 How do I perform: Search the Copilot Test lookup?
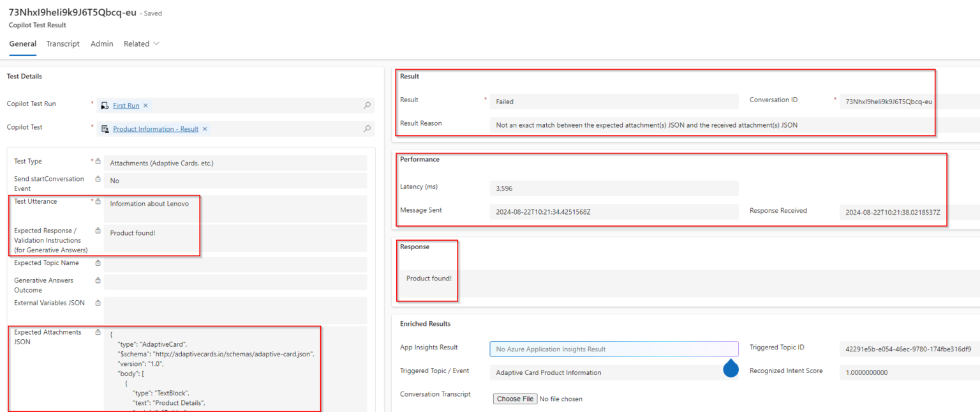pos(367,129)
